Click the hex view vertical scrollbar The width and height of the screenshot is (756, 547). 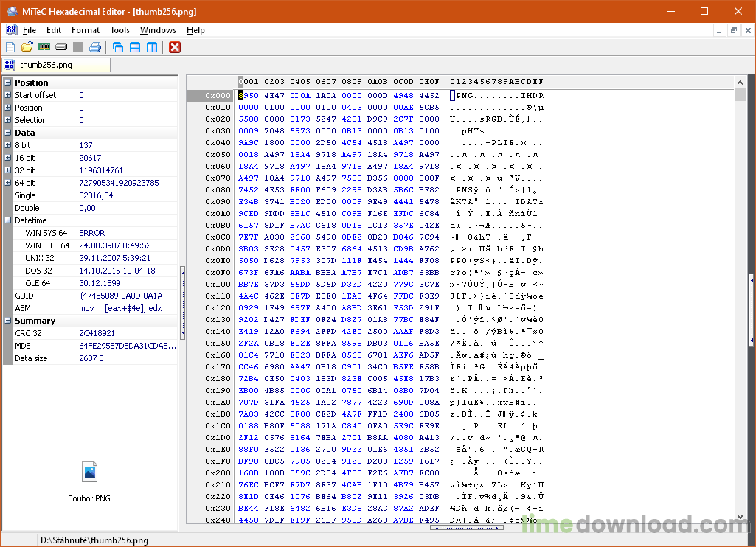point(740,295)
